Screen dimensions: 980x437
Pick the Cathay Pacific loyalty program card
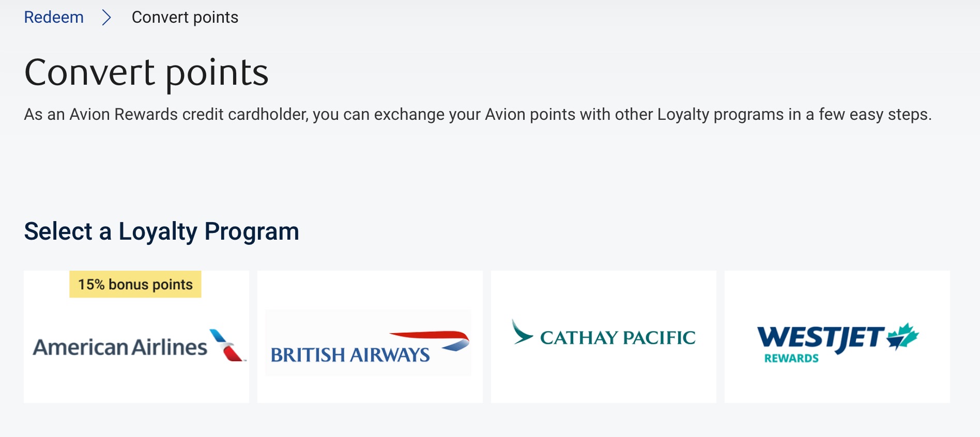pyautogui.click(x=604, y=337)
